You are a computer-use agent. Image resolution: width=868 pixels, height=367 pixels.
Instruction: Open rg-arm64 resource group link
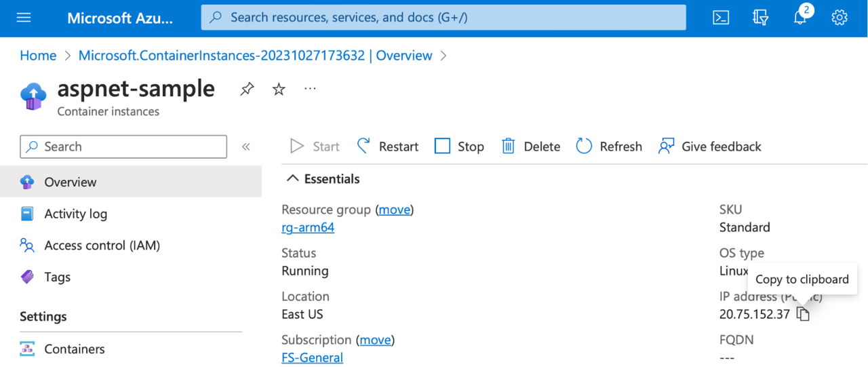[308, 227]
